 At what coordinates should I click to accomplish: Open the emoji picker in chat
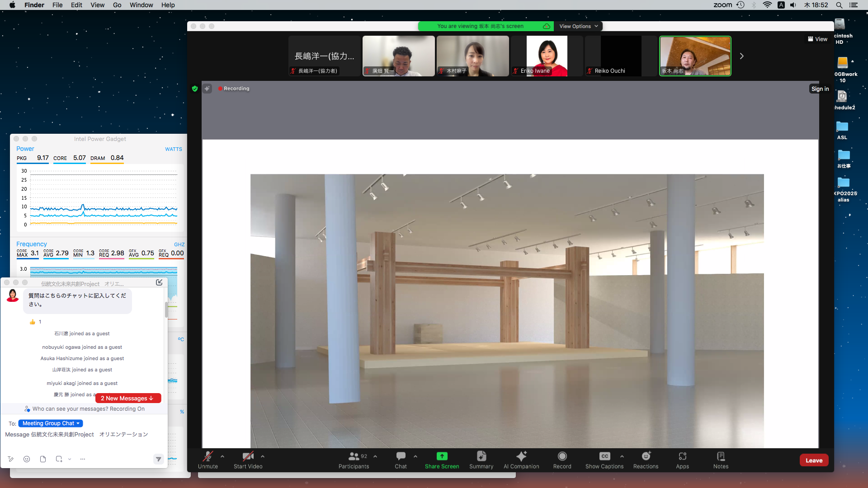pyautogui.click(x=27, y=459)
